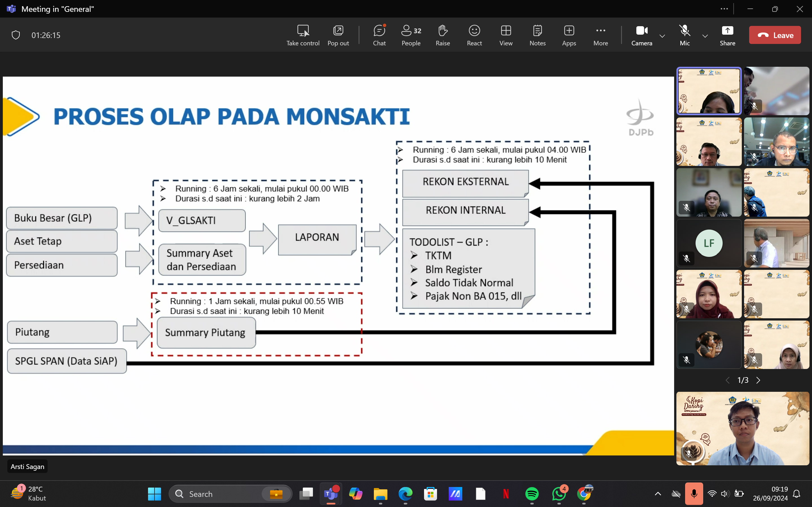Expand camera options dropdown arrow

[662, 35]
